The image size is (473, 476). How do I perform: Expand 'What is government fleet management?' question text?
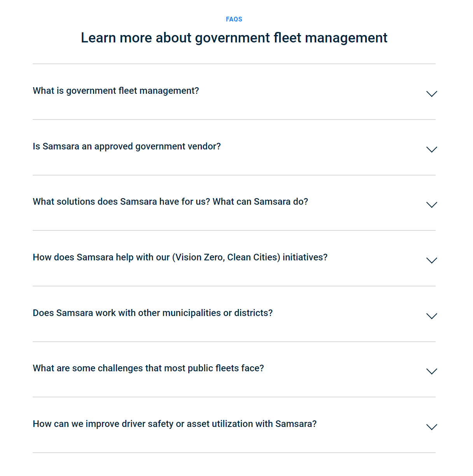(116, 91)
